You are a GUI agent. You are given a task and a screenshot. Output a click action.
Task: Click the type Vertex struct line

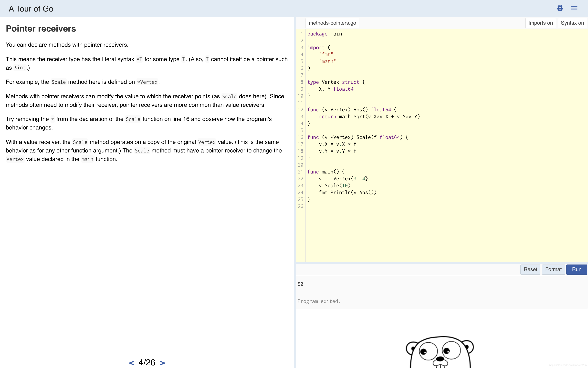(x=336, y=82)
